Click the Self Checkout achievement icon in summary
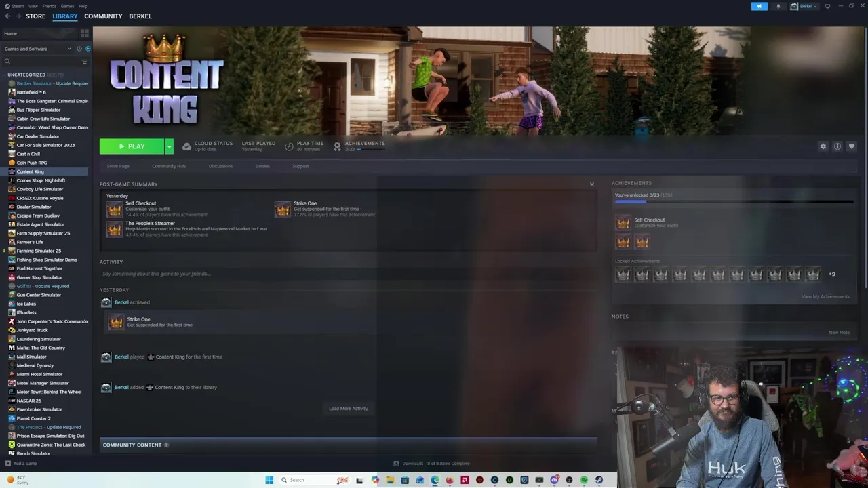This screenshot has width=868, height=488. click(x=115, y=209)
